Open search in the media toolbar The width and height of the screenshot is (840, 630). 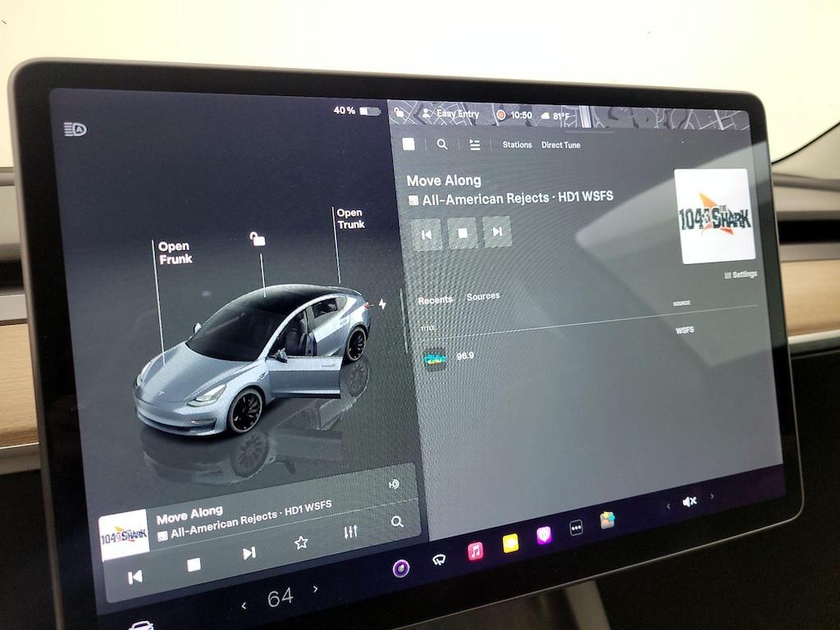442,144
